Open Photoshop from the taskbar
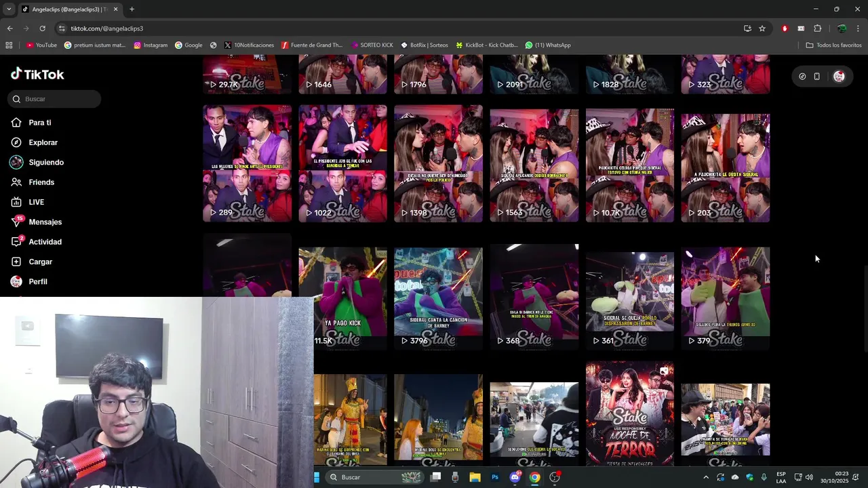This screenshot has height=488, width=868. 495,477
